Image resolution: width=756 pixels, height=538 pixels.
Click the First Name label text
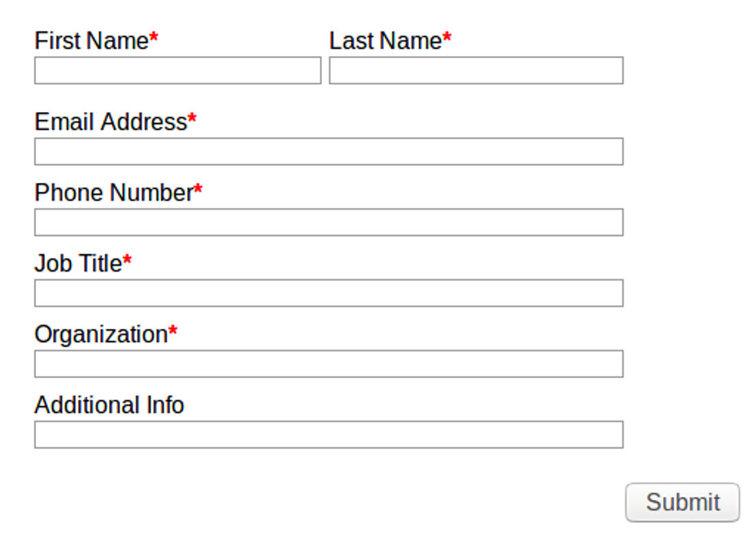(x=91, y=40)
